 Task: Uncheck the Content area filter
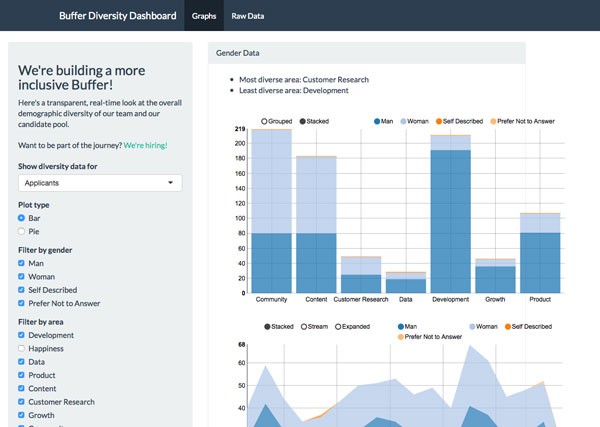pyautogui.click(x=21, y=389)
